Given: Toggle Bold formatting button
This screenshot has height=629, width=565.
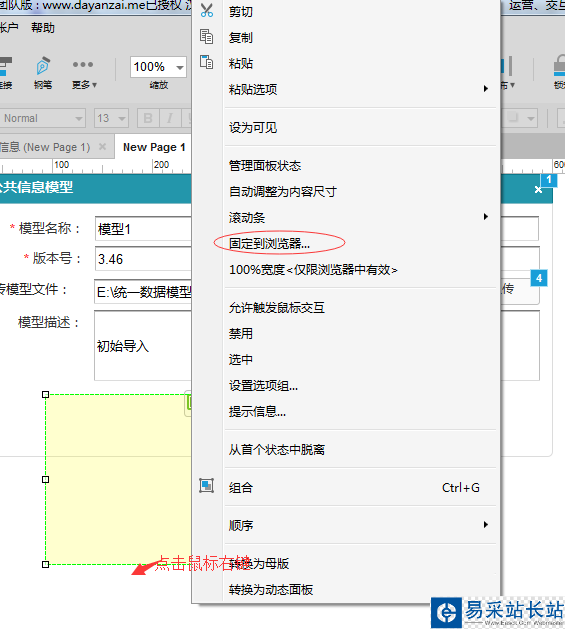Looking at the screenshot, I should pos(148,118).
